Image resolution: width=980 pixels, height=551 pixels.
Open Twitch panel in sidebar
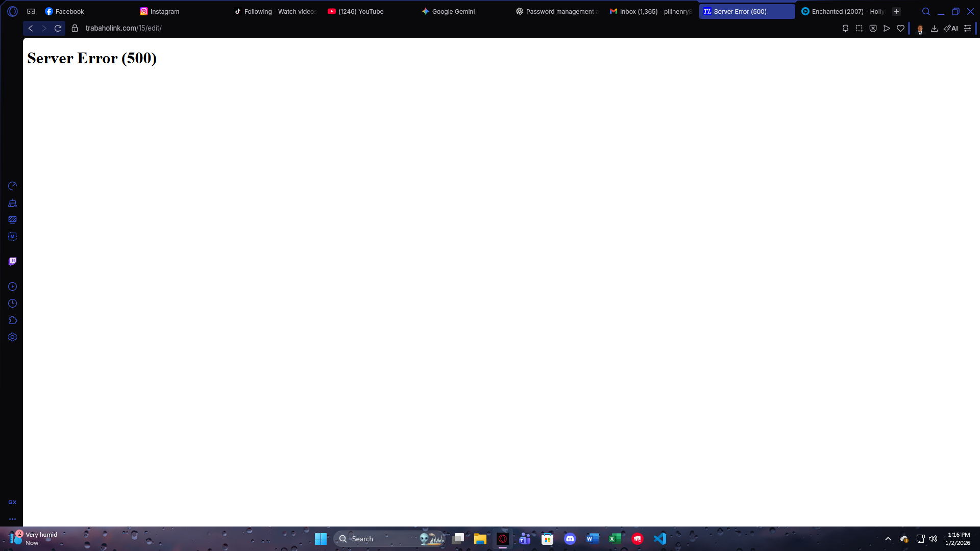[x=12, y=262]
